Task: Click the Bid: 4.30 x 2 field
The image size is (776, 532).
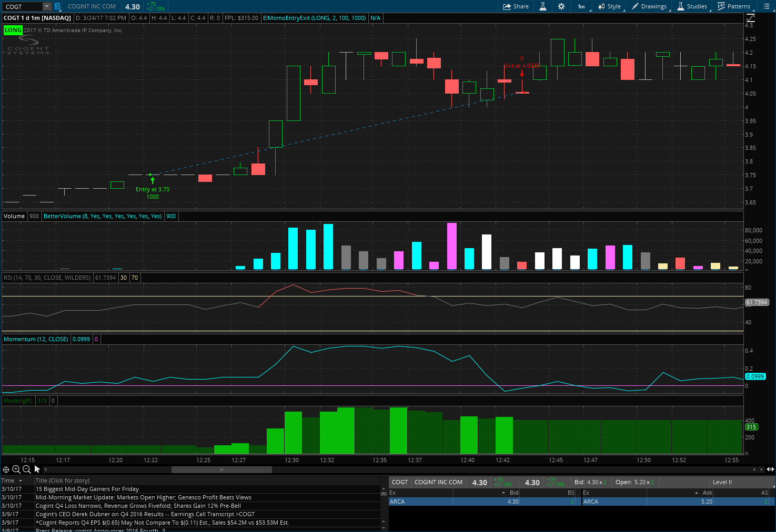Action: click(591, 482)
